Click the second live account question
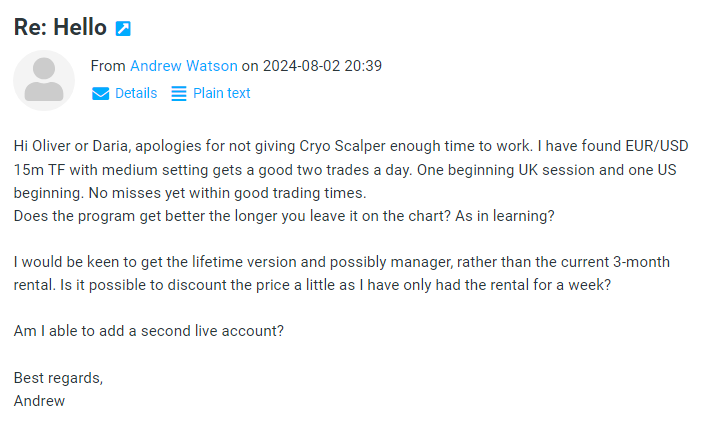707x429 pixels. 149,331
